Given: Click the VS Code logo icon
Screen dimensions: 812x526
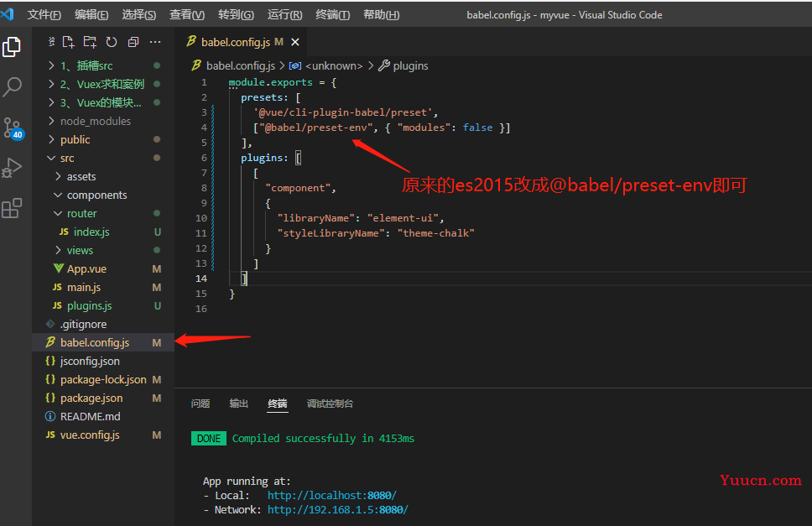Looking at the screenshot, I should click(x=8, y=14).
